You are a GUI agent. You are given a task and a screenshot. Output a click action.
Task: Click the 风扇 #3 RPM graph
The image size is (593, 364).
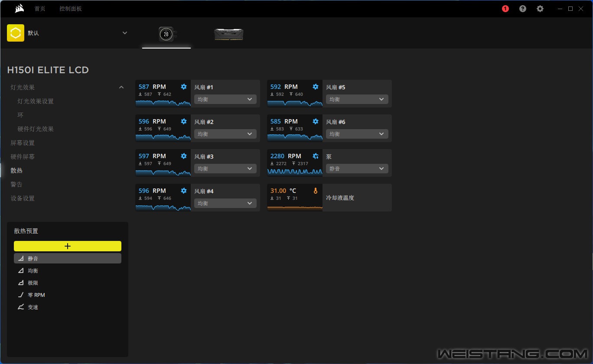pyautogui.click(x=163, y=172)
